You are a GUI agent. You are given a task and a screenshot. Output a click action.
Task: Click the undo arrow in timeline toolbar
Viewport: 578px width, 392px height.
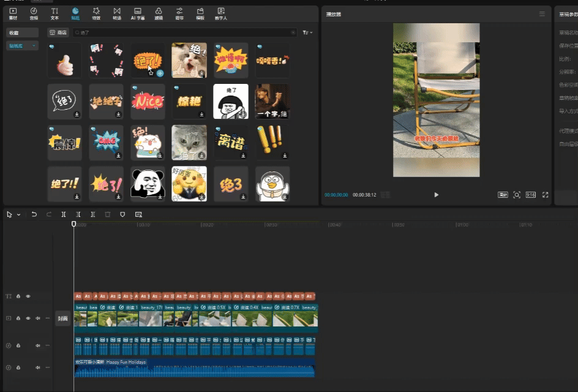tap(34, 214)
